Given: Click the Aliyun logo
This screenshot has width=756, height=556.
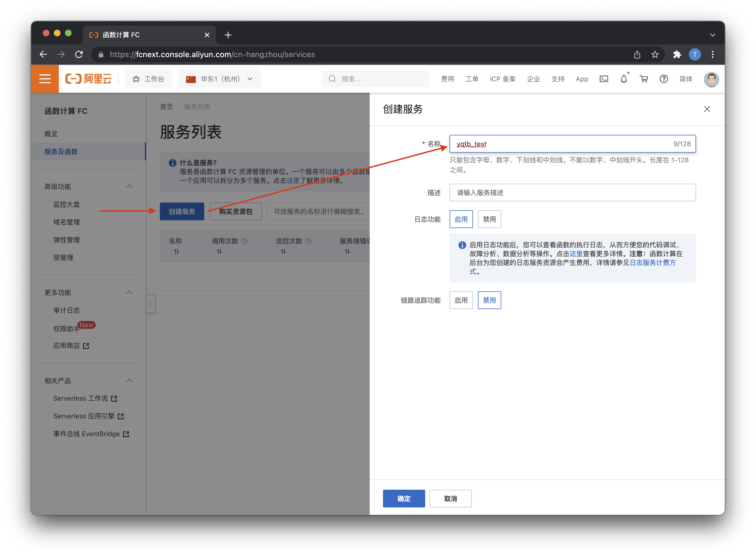Looking at the screenshot, I should pyautogui.click(x=88, y=79).
